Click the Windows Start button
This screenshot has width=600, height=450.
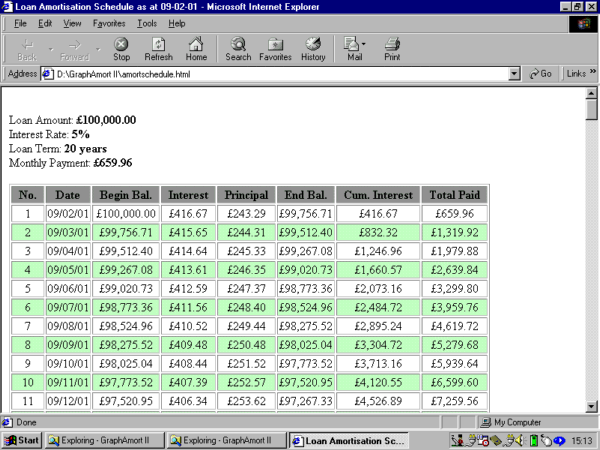[22, 440]
